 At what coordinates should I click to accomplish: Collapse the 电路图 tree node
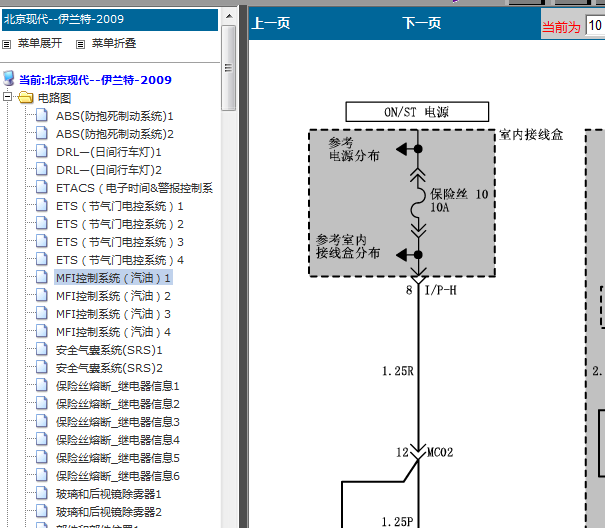tap(7, 96)
